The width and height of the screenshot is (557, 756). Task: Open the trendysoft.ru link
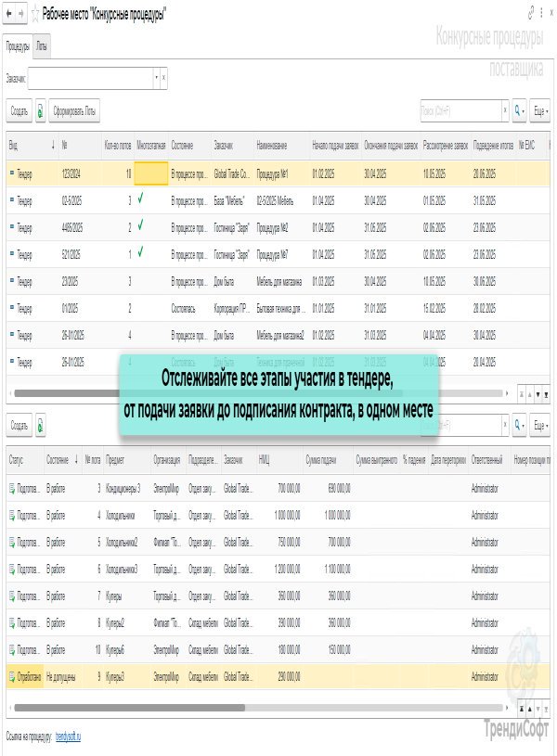68,736
